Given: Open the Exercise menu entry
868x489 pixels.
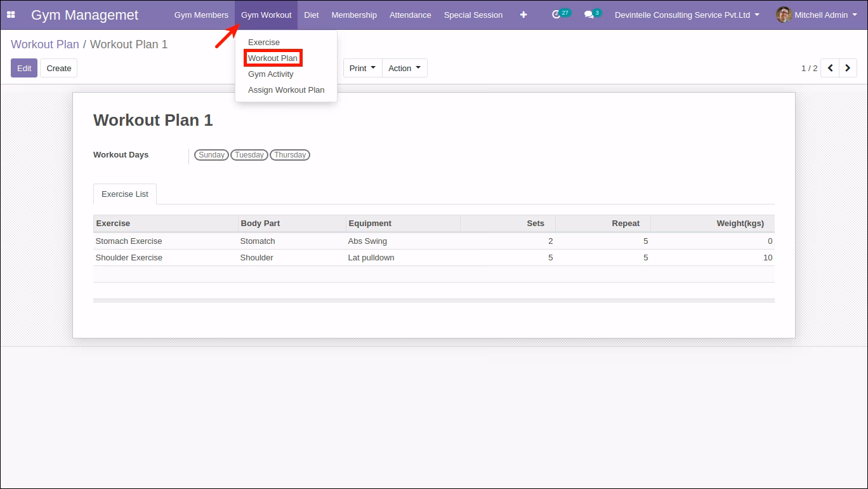Looking at the screenshot, I should coord(264,42).
